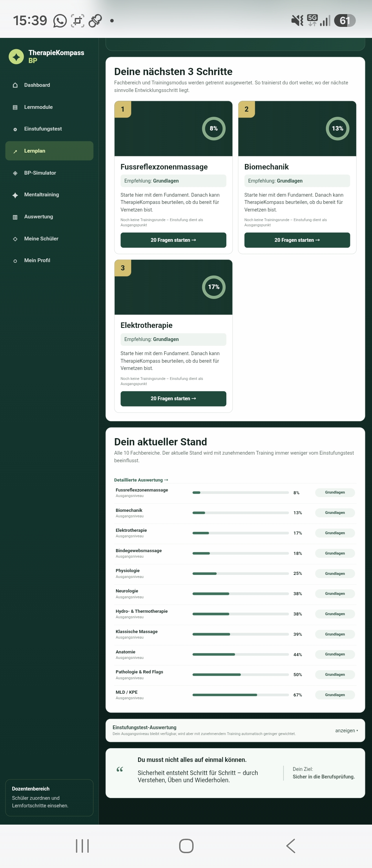This screenshot has height=868, width=372.
Task: Click the Mentaltraining sparkle icon
Action: pos(15,195)
